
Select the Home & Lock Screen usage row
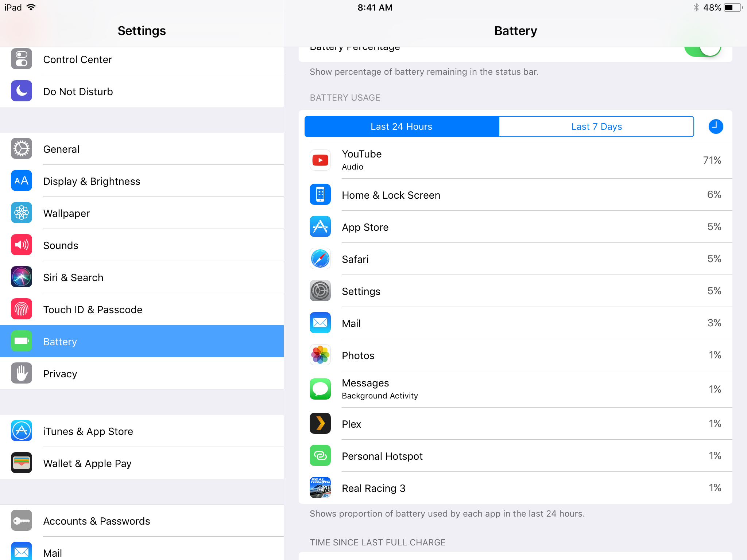click(515, 195)
